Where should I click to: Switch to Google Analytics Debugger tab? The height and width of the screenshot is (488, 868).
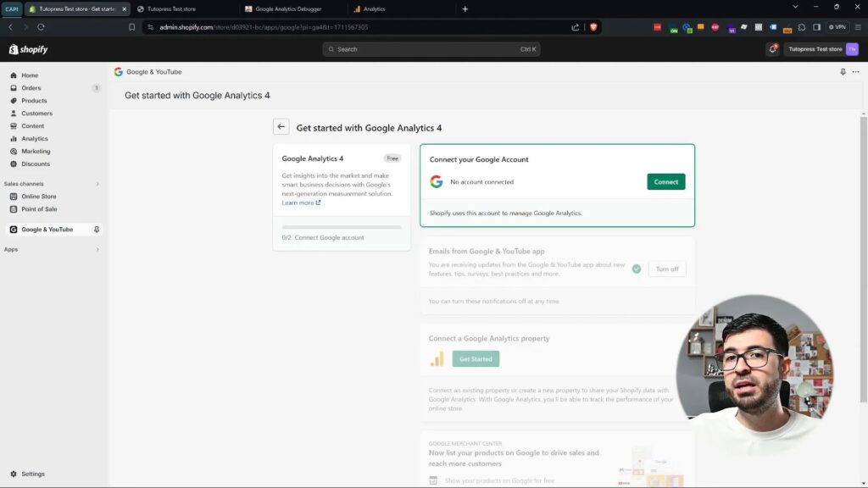coord(288,8)
